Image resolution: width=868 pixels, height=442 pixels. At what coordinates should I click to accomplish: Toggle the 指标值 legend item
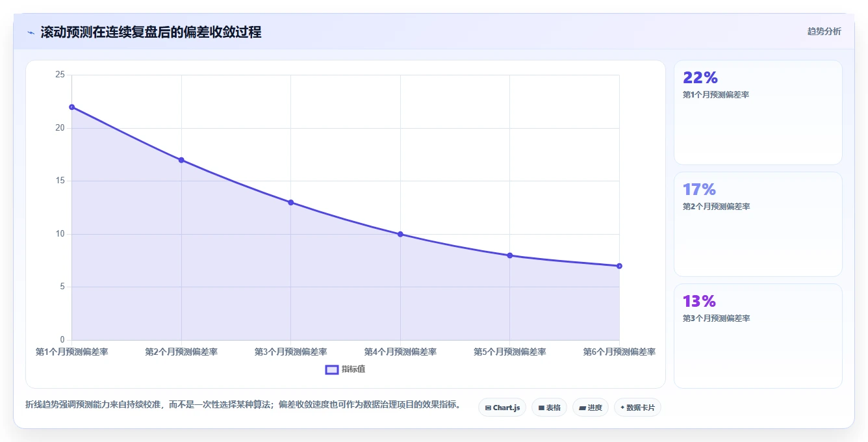pos(346,369)
